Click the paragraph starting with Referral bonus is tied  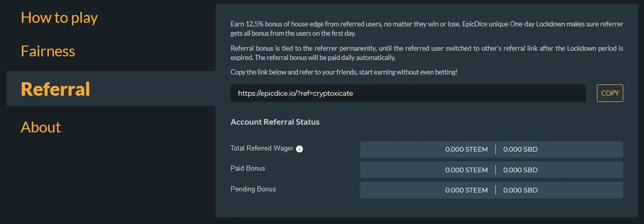point(426,53)
